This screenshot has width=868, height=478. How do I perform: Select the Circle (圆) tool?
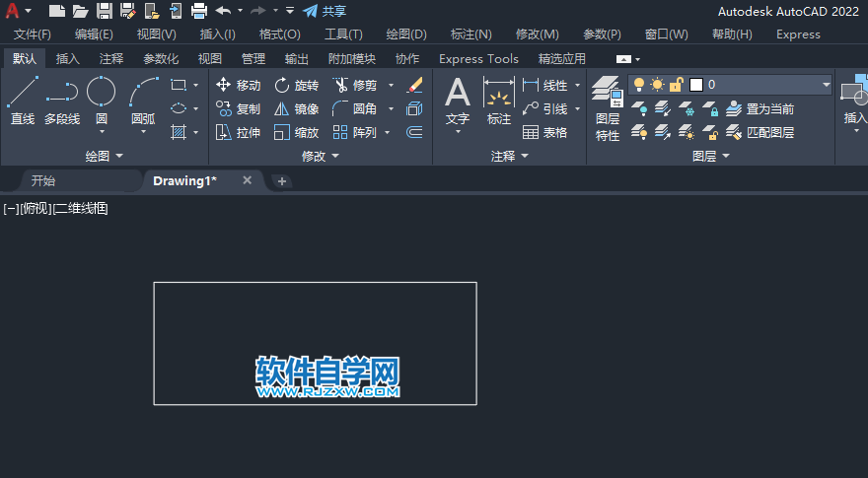pyautogui.click(x=102, y=101)
